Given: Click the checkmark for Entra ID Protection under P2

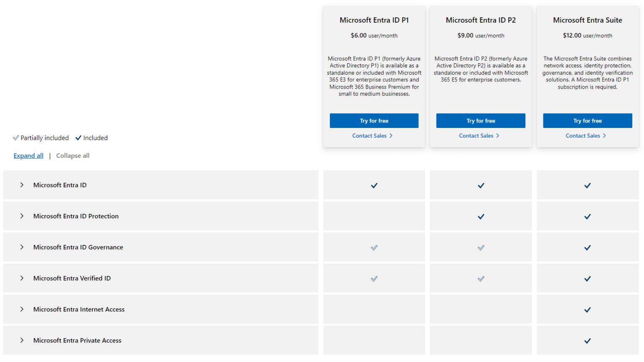Looking at the screenshot, I should (481, 216).
